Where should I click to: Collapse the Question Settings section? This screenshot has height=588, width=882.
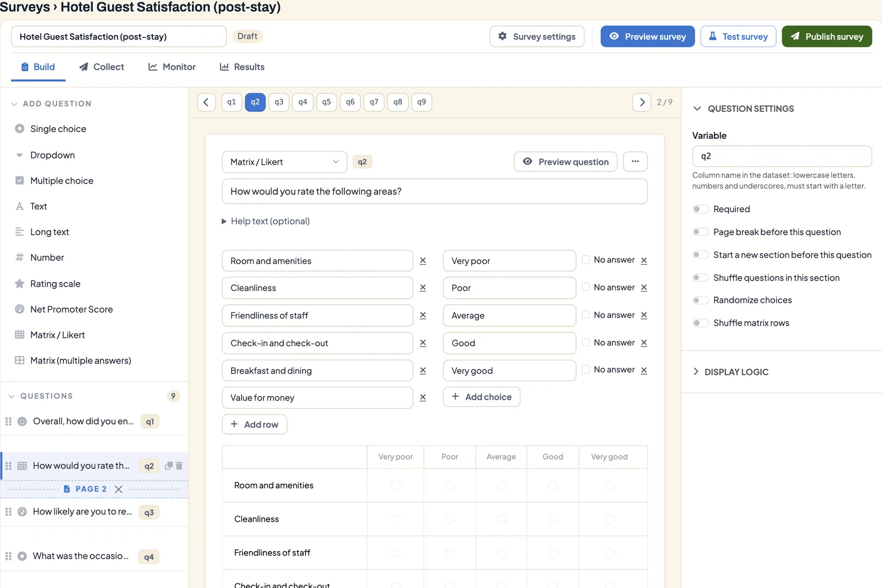click(x=743, y=109)
